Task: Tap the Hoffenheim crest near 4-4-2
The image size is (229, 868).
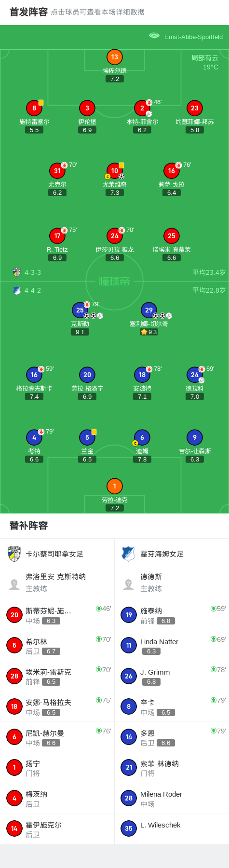Action: [17, 290]
